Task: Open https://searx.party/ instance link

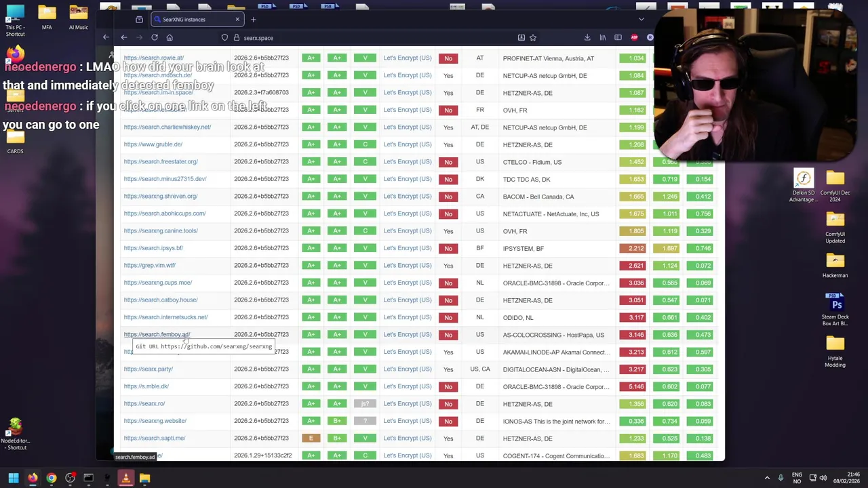Action: pos(149,369)
